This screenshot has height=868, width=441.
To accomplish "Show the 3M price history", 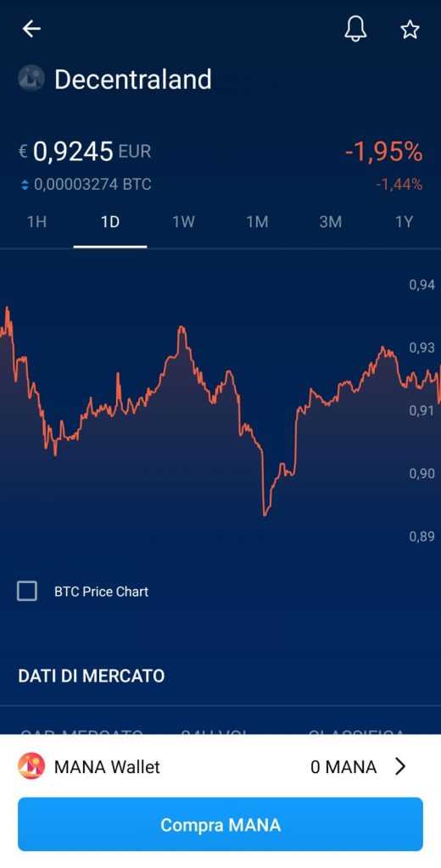I will (330, 222).
